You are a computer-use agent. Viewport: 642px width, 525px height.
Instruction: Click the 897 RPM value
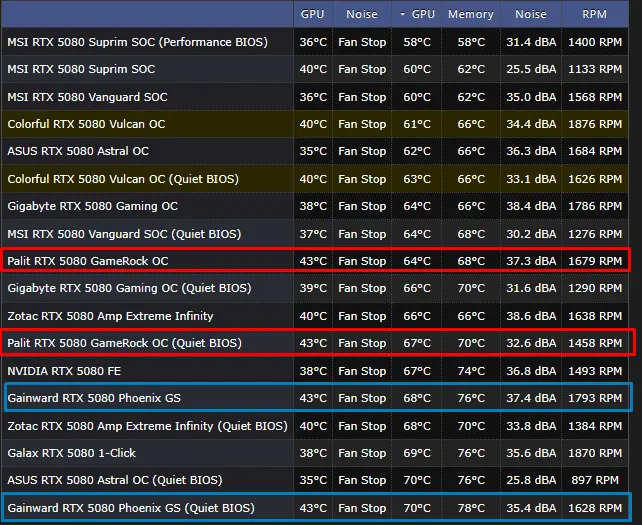click(x=595, y=480)
